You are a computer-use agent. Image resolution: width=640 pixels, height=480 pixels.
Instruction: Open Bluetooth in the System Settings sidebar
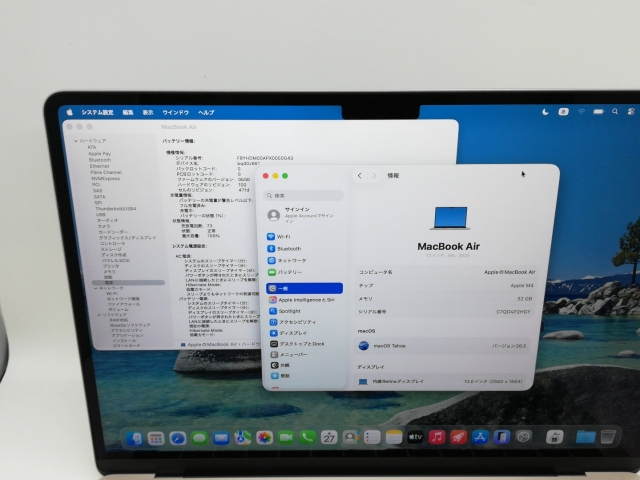coord(304,249)
